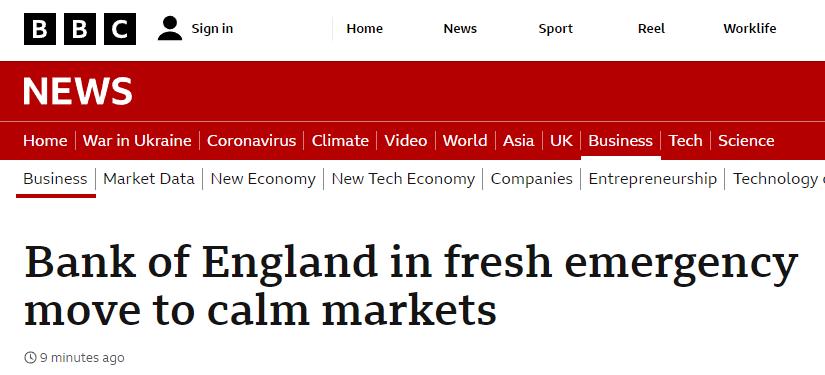Viewport: 825px width, 375px height.
Task: Click the NEWS banner heading
Action: click(78, 91)
